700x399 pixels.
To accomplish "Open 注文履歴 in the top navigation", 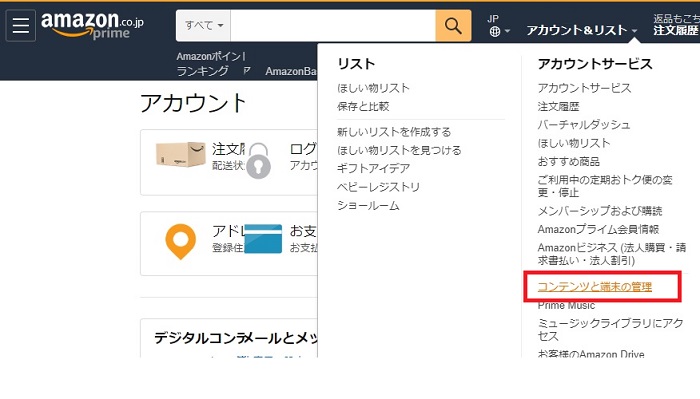I will (676, 30).
